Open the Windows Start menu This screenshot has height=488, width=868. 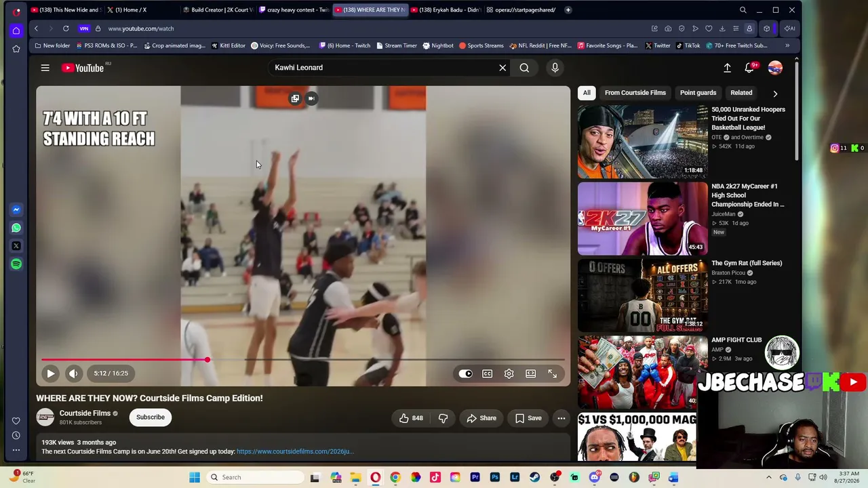pyautogui.click(x=195, y=477)
